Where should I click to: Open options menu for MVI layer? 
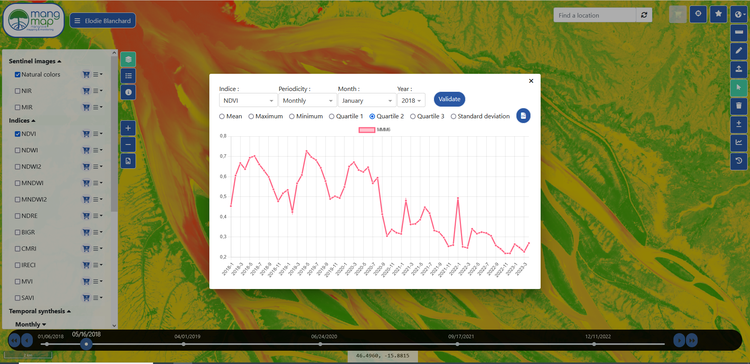[98, 281]
